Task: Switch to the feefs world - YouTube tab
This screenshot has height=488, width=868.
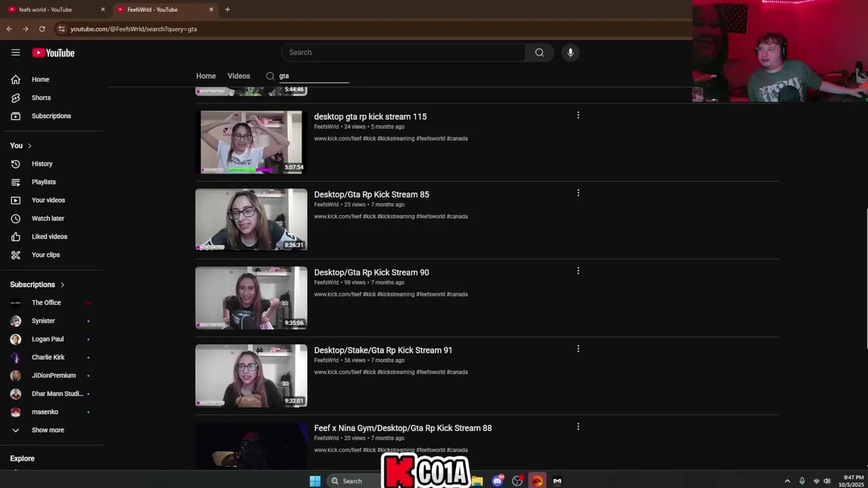Action: click(56, 9)
